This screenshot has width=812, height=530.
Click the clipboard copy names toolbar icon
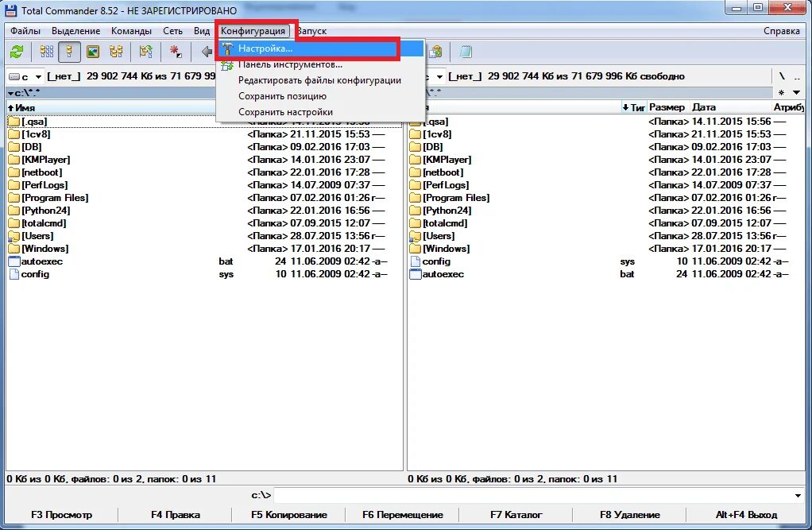tap(436, 52)
